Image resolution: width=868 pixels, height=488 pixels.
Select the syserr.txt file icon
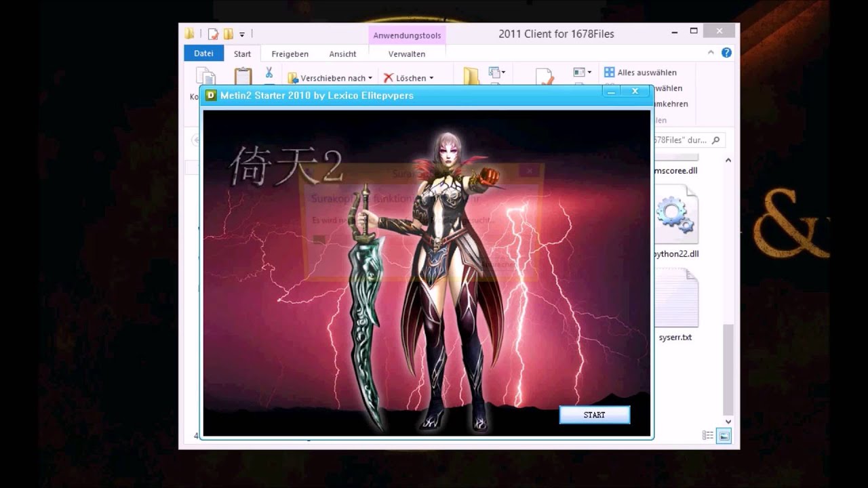tap(676, 298)
